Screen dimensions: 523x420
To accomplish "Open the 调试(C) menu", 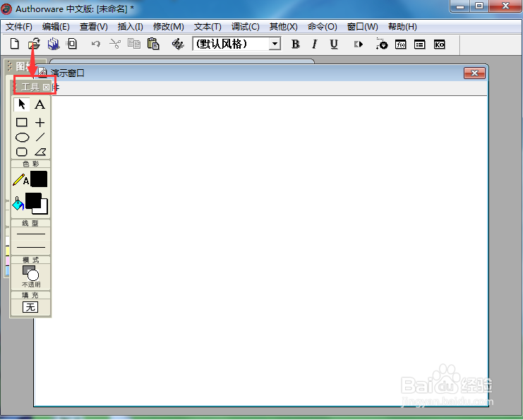I will coord(245,27).
